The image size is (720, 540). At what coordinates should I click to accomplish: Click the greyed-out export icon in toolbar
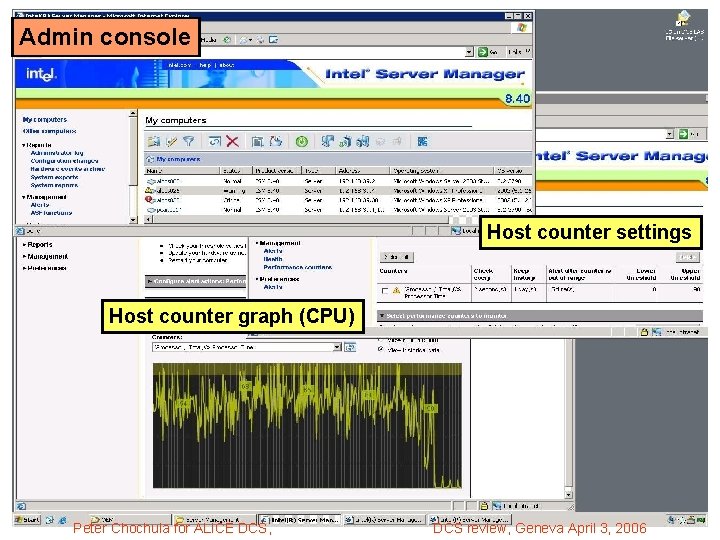(398, 141)
